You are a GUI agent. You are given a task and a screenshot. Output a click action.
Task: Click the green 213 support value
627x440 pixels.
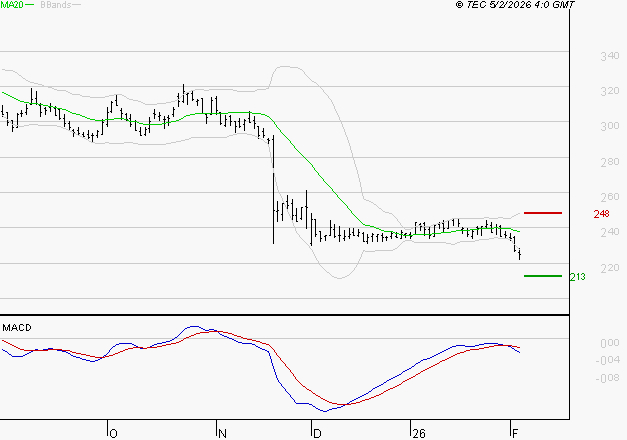pos(577,277)
